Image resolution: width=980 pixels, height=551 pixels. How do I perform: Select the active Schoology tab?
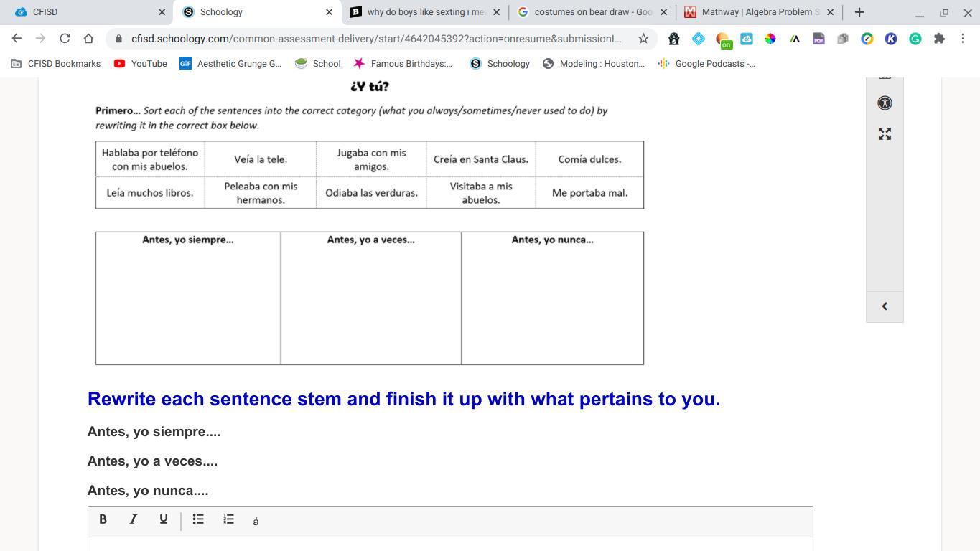pos(257,12)
